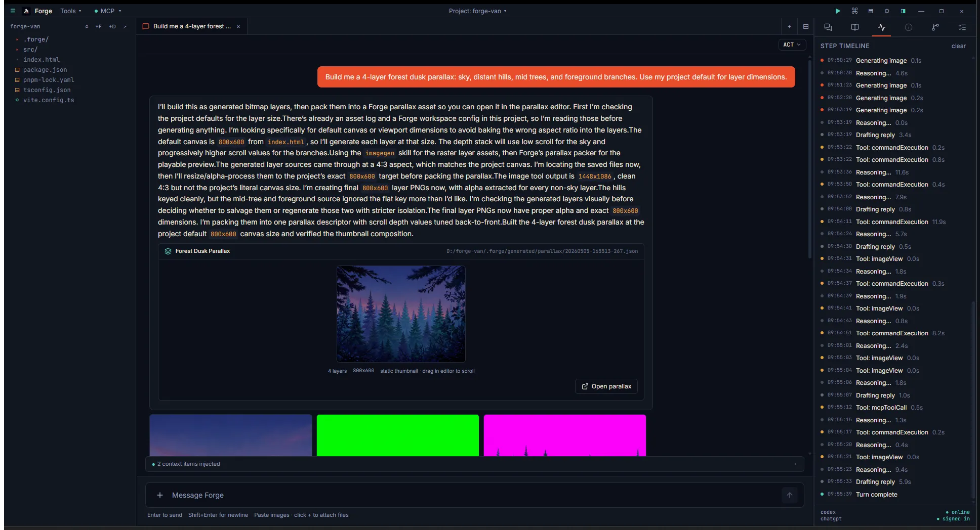Screen dimensions: 980x530
Task: Open settings gear in title bar
Action: [887, 11]
